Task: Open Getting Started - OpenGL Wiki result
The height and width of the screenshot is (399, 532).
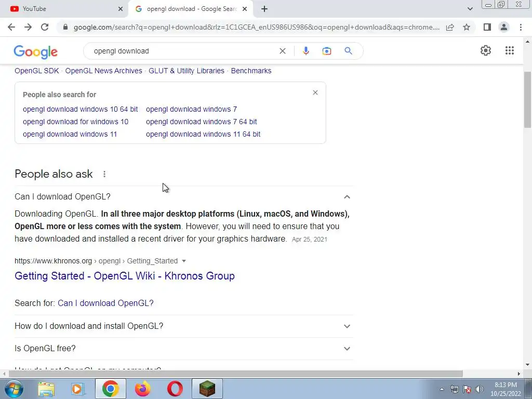Action: point(125,276)
